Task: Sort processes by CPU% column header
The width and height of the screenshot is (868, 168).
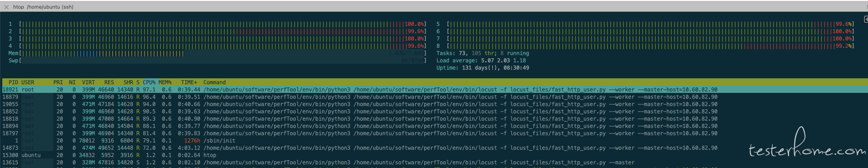Action: coord(149,82)
